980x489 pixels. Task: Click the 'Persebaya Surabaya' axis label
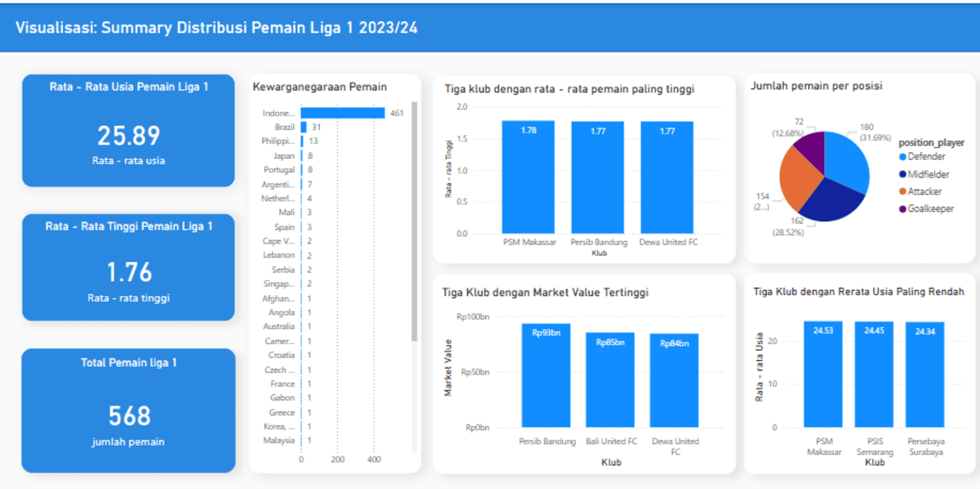926,446
